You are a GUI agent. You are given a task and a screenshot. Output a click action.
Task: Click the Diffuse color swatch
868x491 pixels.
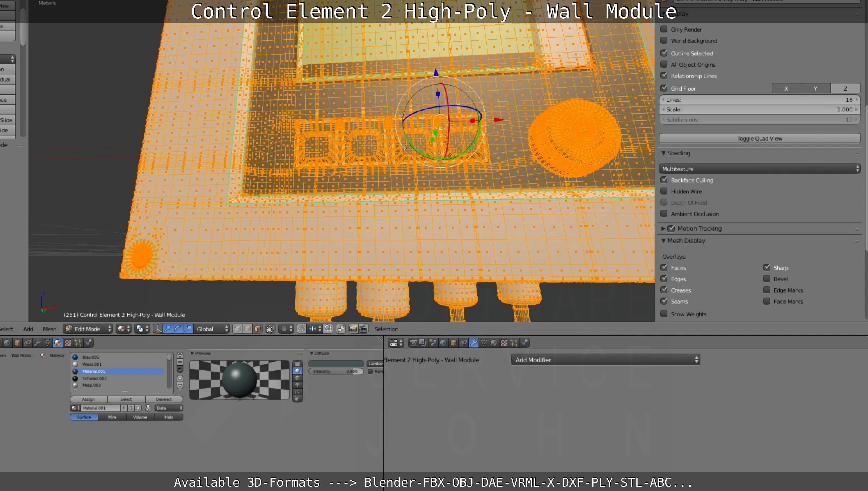[336, 363]
